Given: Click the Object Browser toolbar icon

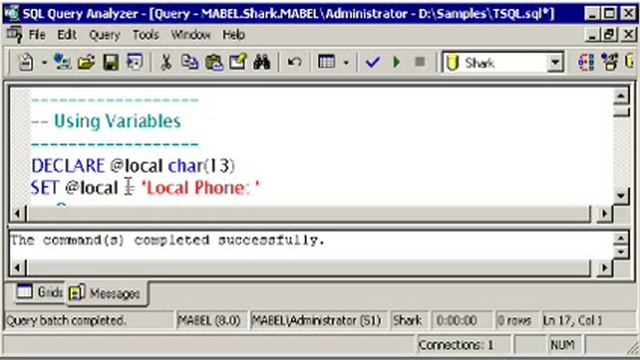Looking at the screenshot, I should [610, 62].
